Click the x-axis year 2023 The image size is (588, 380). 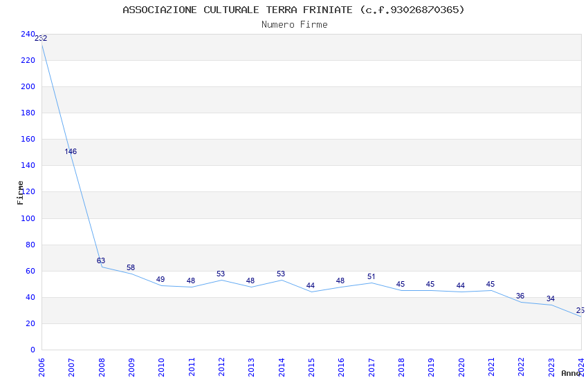(551, 368)
